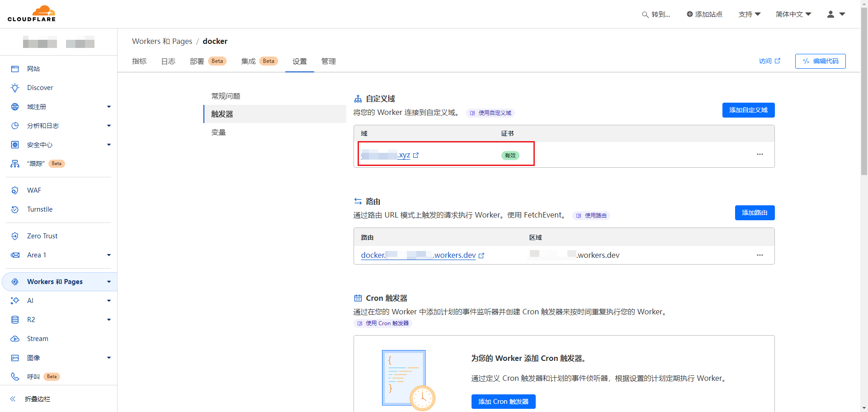868x412 pixels.
Task: Open the xyz domain external link icon
Action: [416, 155]
